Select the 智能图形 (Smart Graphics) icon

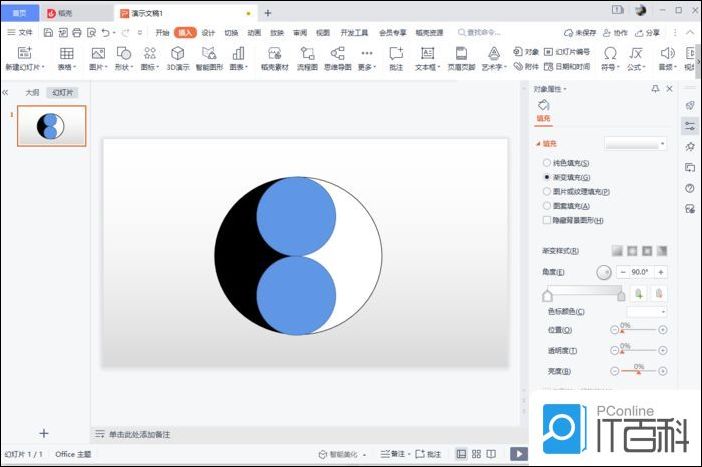click(208, 53)
